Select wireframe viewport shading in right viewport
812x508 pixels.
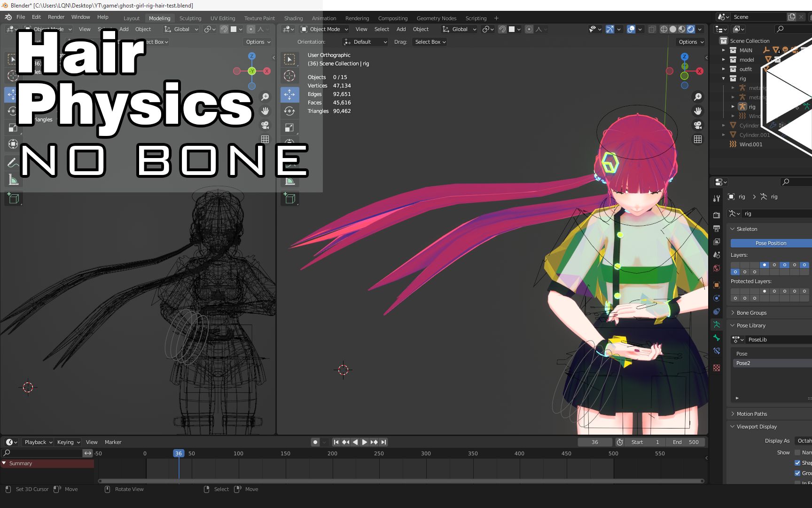664,29
